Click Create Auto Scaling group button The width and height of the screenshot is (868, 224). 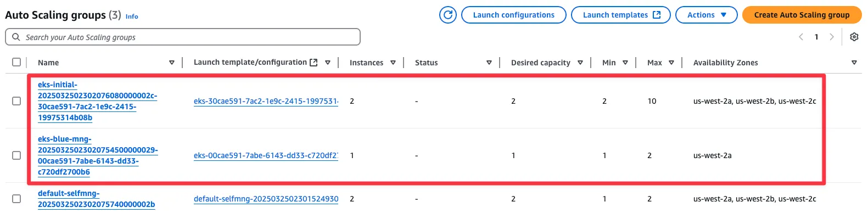(x=802, y=15)
